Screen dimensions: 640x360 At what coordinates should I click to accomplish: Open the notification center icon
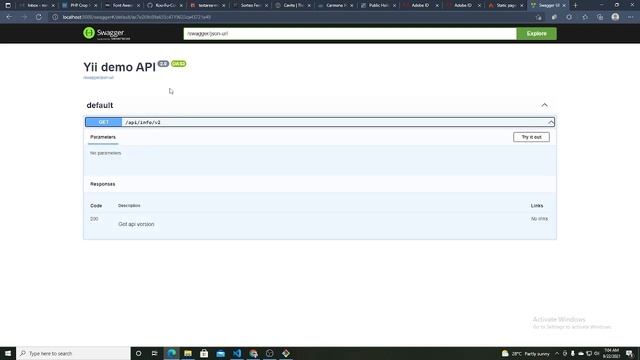click(629, 353)
